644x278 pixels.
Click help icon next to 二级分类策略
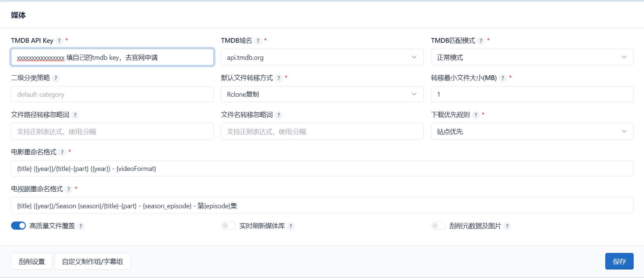click(x=56, y=78)
